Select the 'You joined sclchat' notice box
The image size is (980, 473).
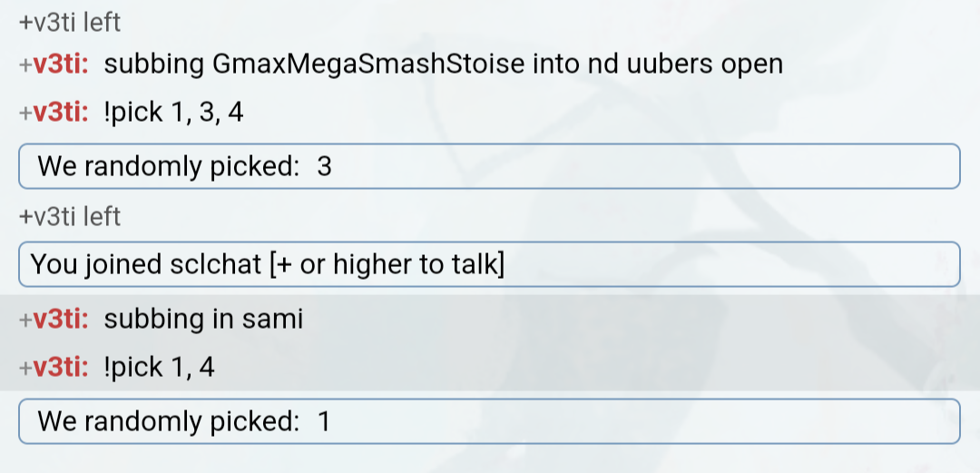click(x=489, y=264)
